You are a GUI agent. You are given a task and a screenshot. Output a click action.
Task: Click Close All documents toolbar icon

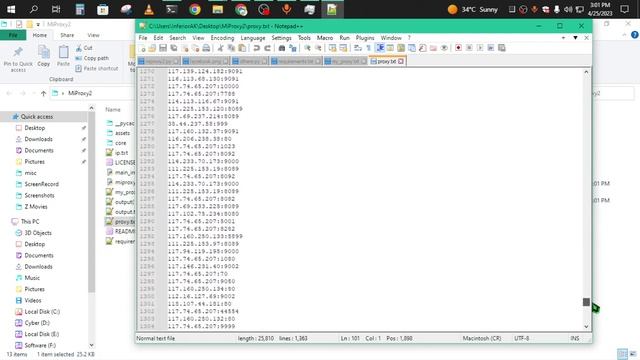tap(196, 48)
